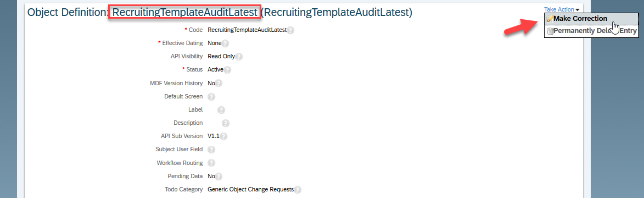Click the help icon beside Code field
The height and width of the screenshot is (198, 644).
pyautogui.click(x=291, y=30)
